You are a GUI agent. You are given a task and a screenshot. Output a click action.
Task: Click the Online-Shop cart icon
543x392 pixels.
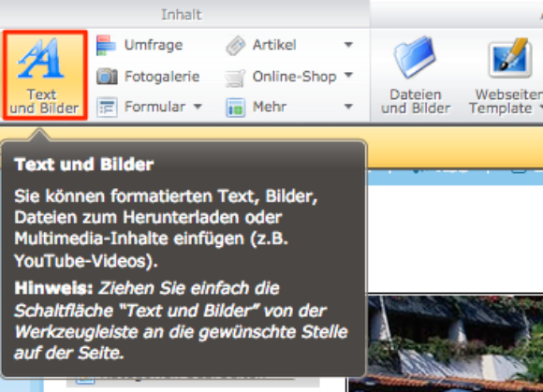point(235,78)
